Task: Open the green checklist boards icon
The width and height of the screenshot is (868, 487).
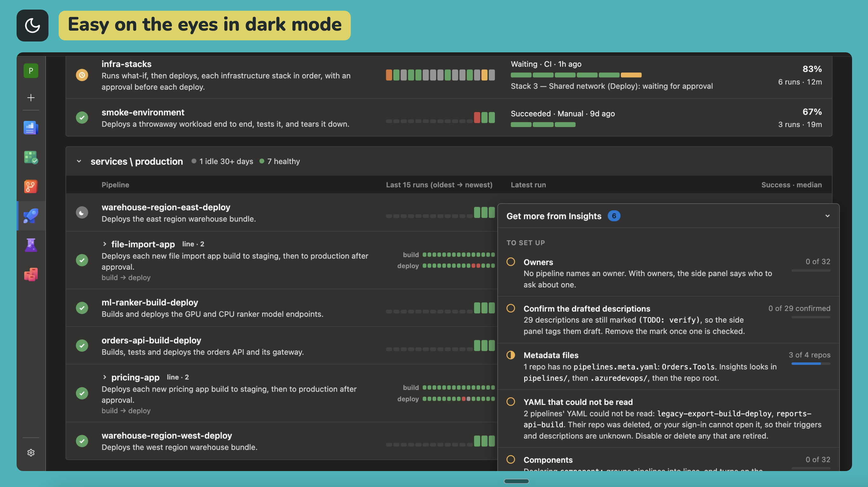Action: pyautogui.click(x=31, y=157)
